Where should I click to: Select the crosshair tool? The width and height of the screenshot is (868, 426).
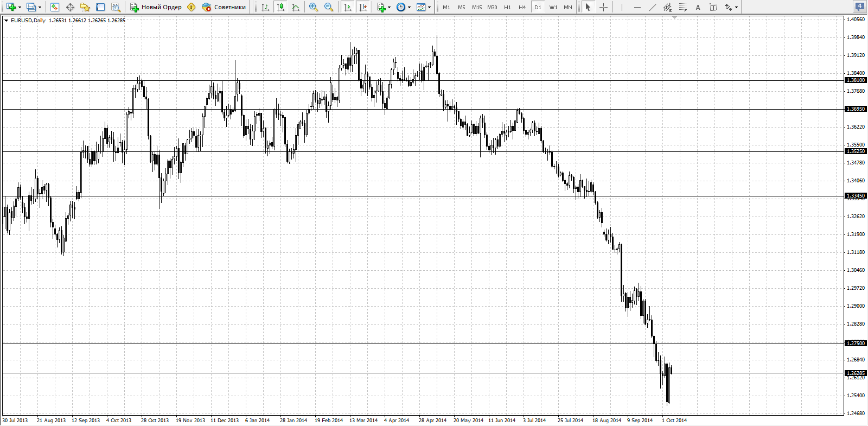pos(603,7)
